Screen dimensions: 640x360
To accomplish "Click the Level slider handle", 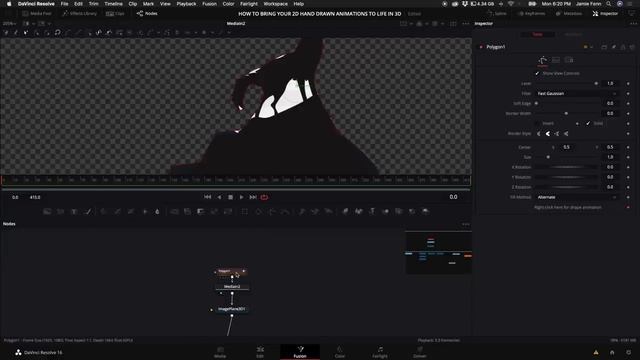I will pyautogui.click(x=596, y=83).
